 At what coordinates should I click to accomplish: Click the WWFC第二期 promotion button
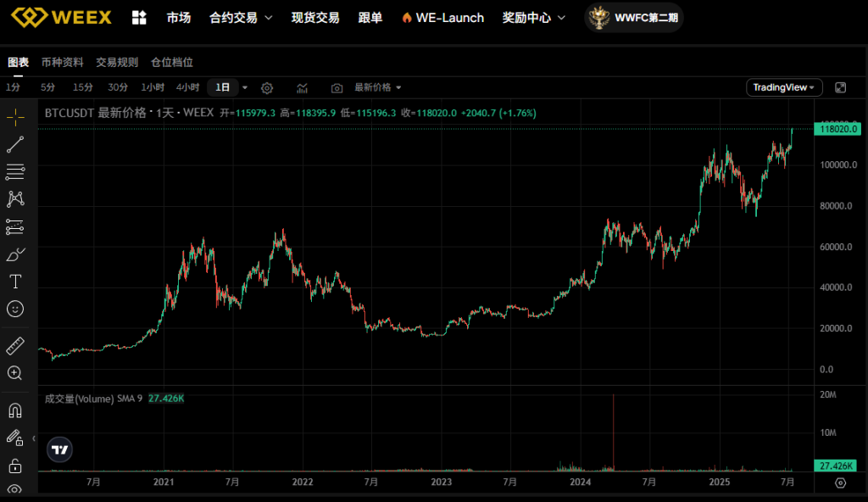coord(635,18)
